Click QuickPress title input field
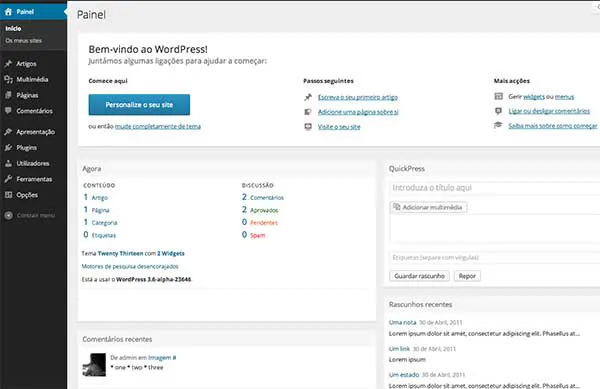 pos(494,188)
